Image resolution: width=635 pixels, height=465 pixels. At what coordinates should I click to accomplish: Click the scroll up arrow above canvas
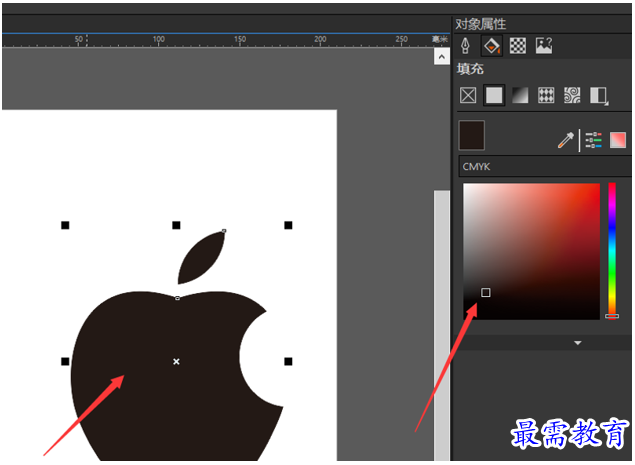pyautogui.click(x=442, y=57)
